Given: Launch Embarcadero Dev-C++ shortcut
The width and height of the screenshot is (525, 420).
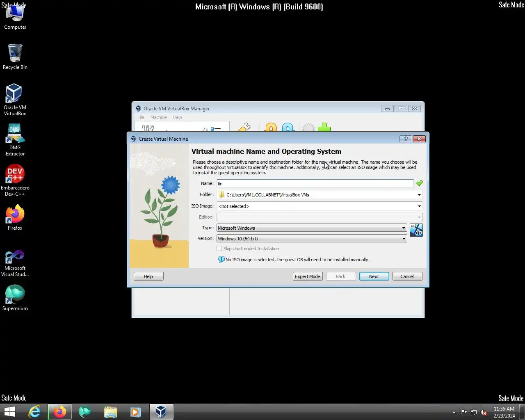Looking at the screenshot, I should point(15,180).
